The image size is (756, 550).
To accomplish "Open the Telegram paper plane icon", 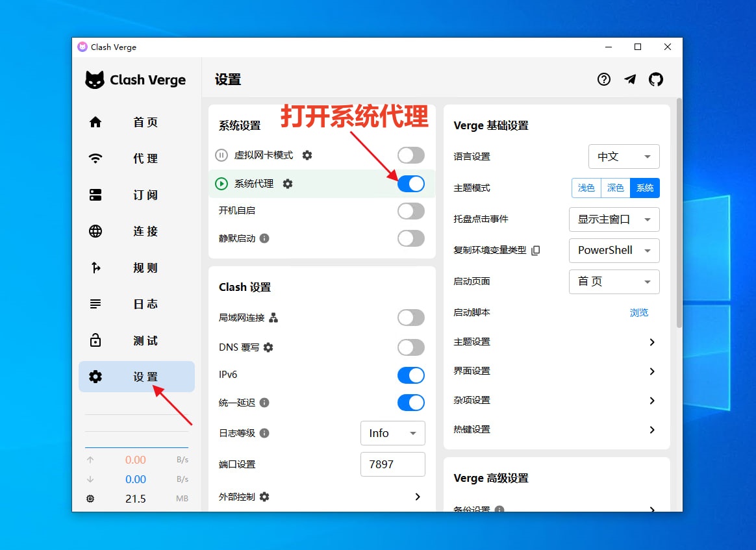I will pos(630,79).
